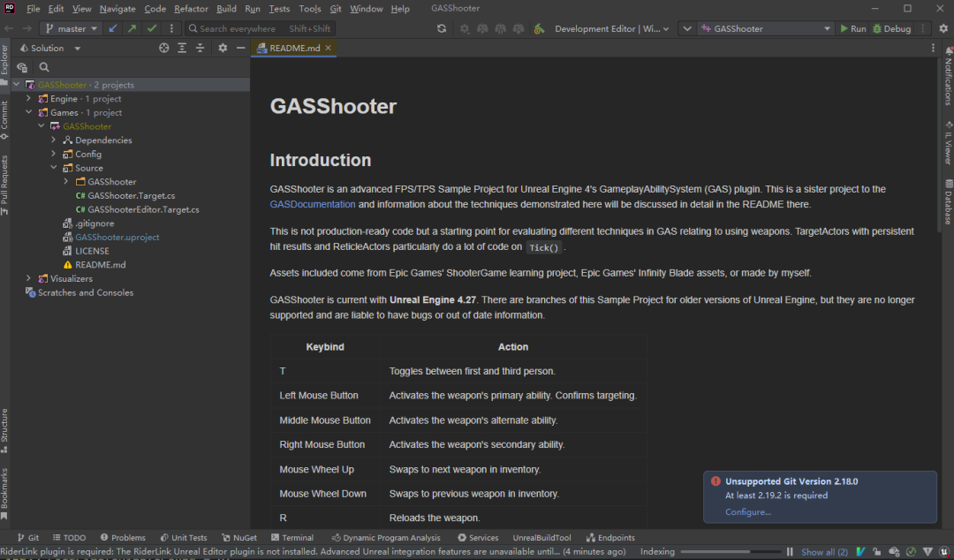Image resolution: width=954 pixels, height=560 pixels.
Task: Open the Git toolbar more-options kebab icon
Action: tap(171, 28)
